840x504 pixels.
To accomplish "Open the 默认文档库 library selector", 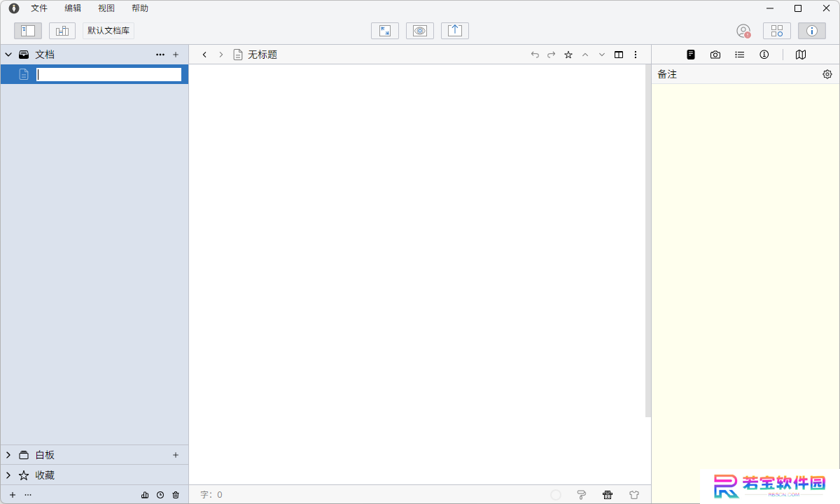I will click(x=108, y=31).
